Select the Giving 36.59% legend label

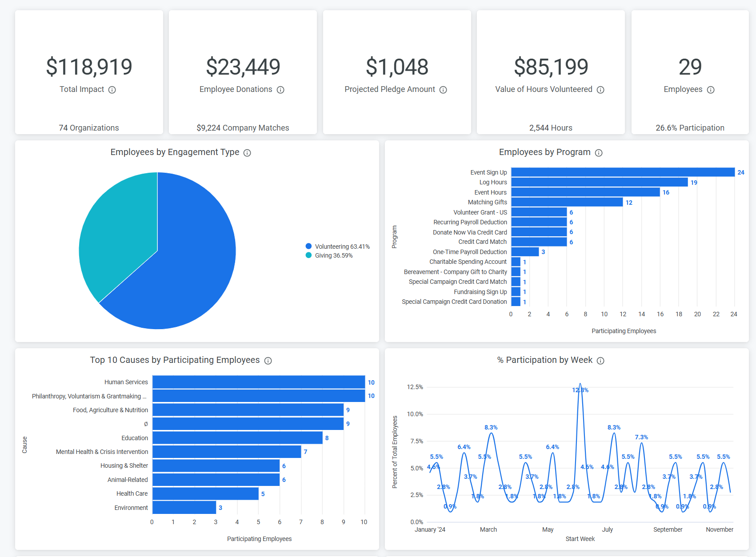click(x=334, y=255)
